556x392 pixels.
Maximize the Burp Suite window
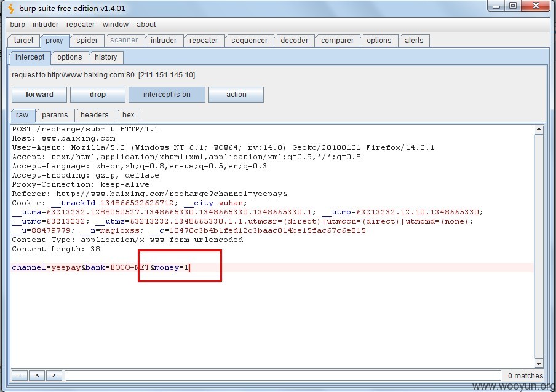click(513, 6)
